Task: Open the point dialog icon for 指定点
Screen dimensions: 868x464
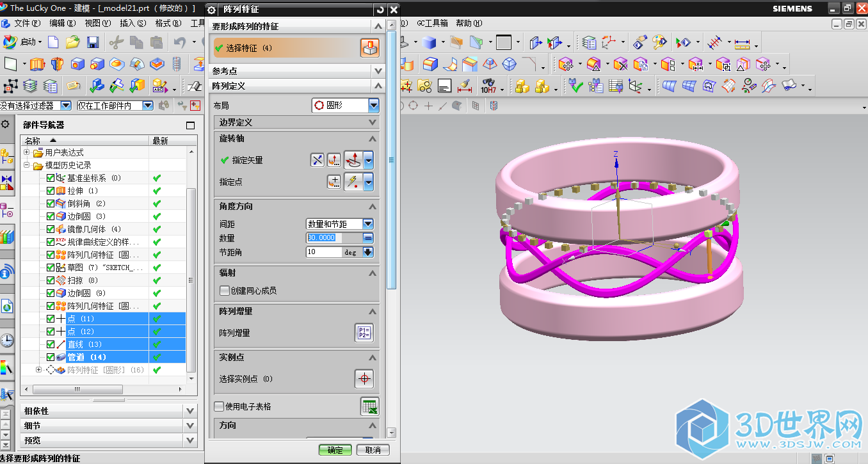Action: coord(334,182)
